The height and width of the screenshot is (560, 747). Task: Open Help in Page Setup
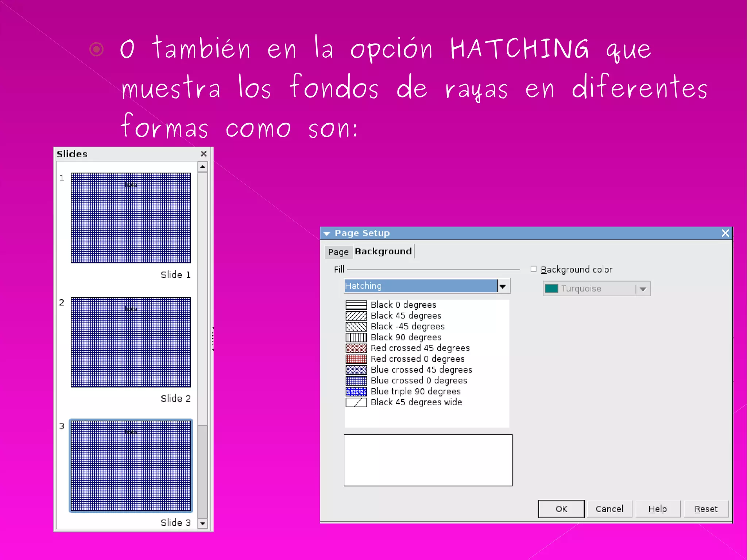tap(657, 509)
